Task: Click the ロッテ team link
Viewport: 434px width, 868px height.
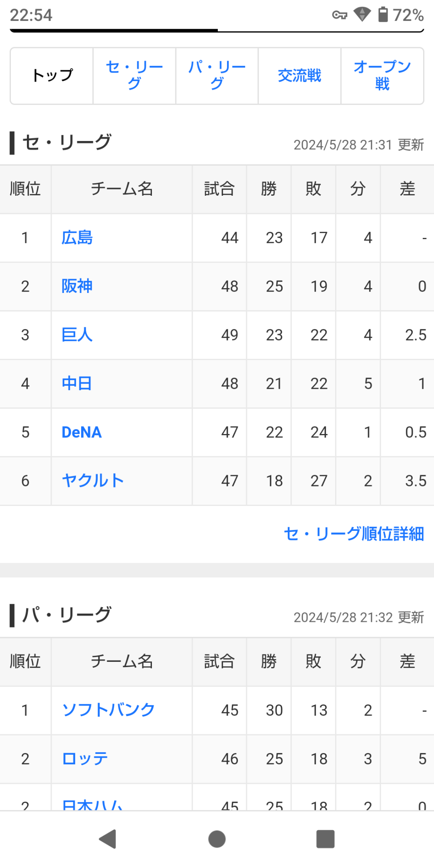Action: pyautogui.click(x=85, y=759)
